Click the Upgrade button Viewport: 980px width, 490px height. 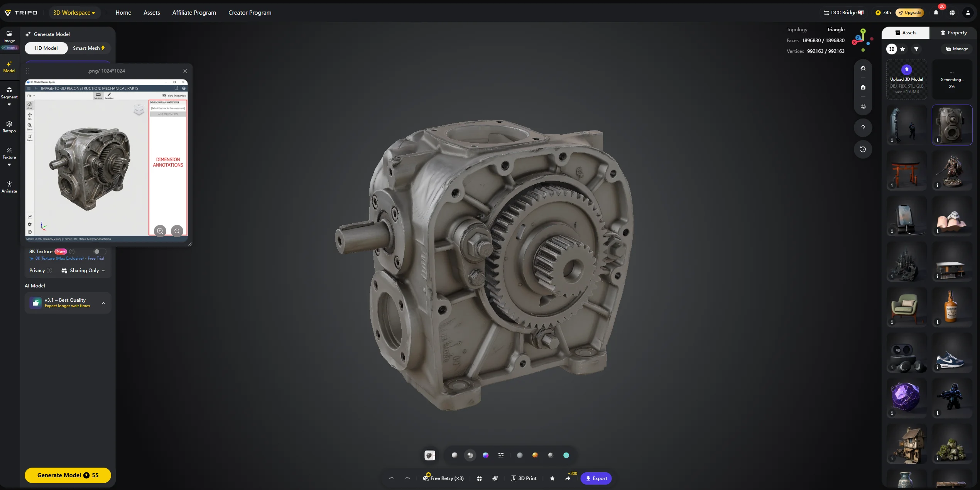point(910,13)
